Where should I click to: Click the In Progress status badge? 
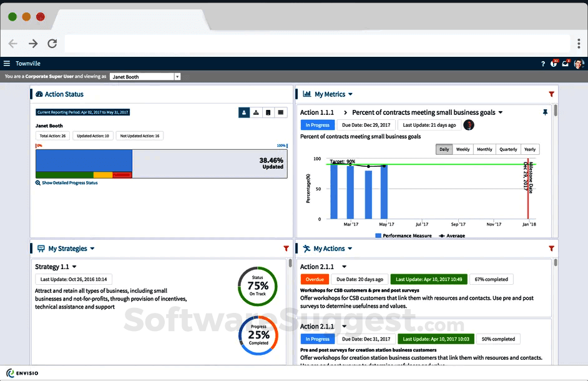(x=317, y=125)
